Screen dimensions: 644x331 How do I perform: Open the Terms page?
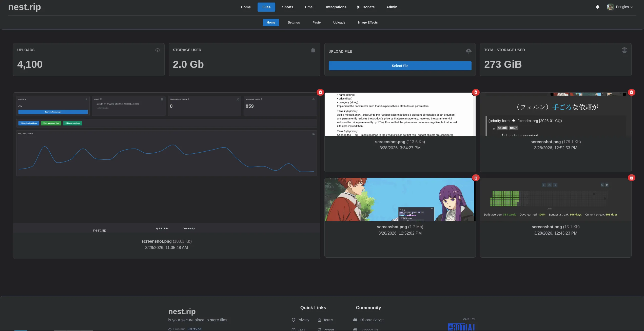(x=328, y=320)
